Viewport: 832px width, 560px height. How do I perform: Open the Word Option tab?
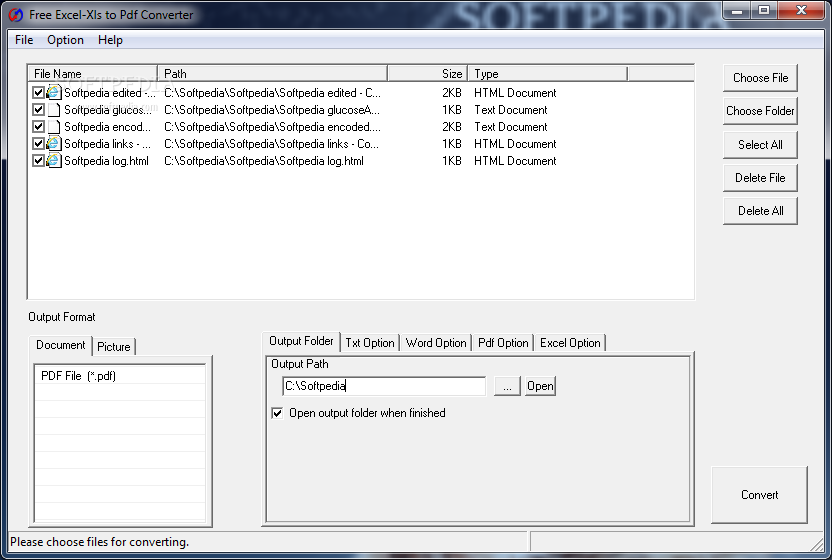click(x=436, y=343)
